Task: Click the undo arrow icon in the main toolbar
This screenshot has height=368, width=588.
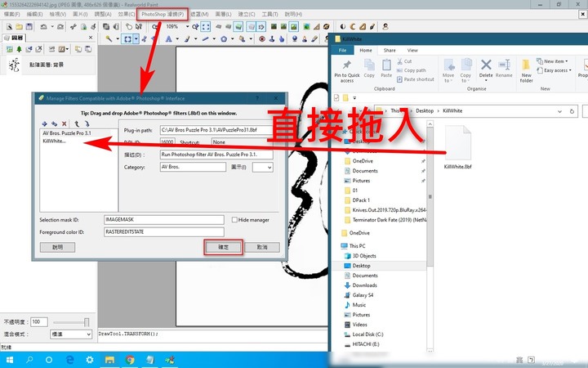Action: point(44,27)
